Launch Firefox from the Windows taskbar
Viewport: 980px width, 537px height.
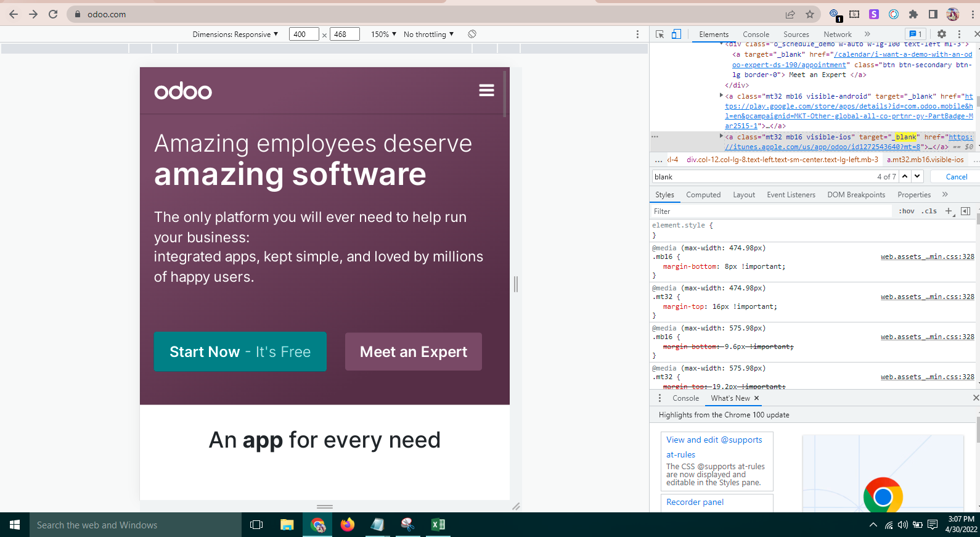pyautogui.click(x=348, y=525)
